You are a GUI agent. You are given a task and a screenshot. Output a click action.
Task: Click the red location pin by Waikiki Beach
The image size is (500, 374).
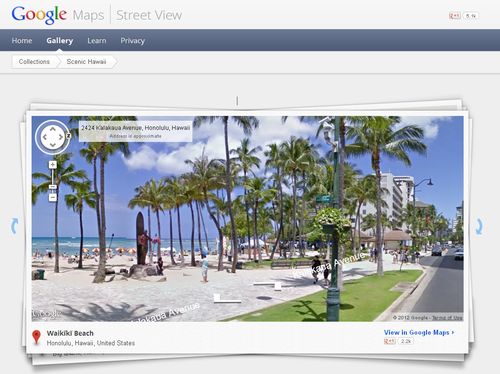click(x=36, y=337)
